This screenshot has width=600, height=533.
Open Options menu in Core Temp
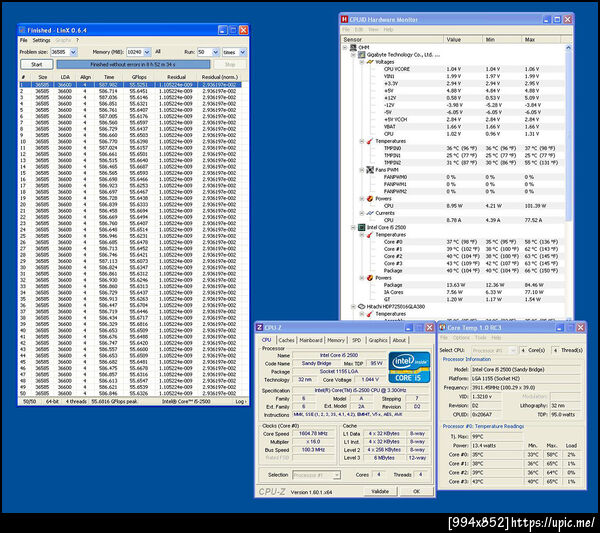[x=461, y=337]
